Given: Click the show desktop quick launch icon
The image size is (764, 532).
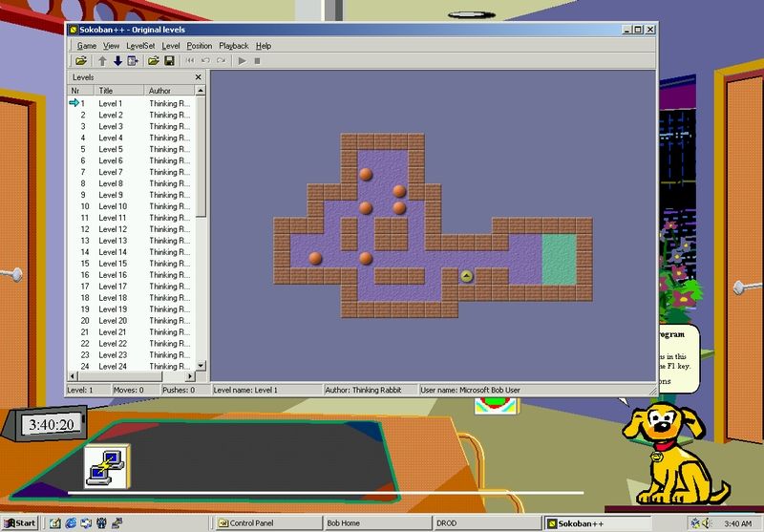Looking at the screenshot, I should (55, 523).
